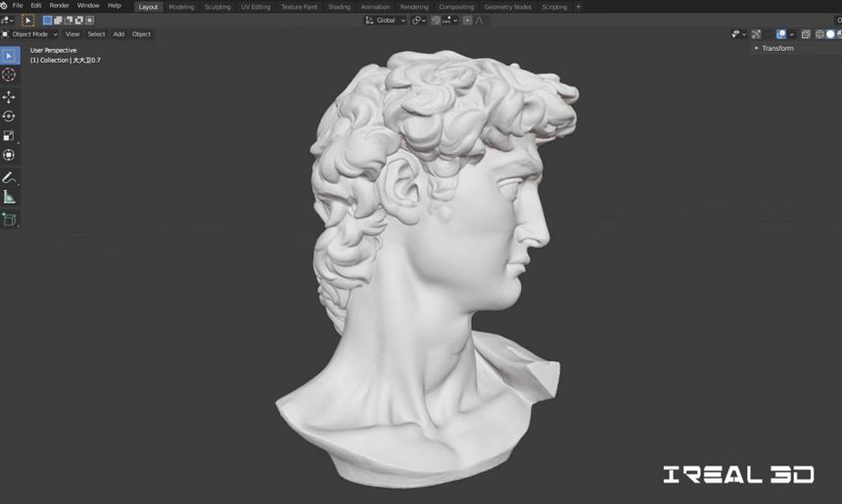
Task: Activate the Rotate tool
Action: (9, 116)
